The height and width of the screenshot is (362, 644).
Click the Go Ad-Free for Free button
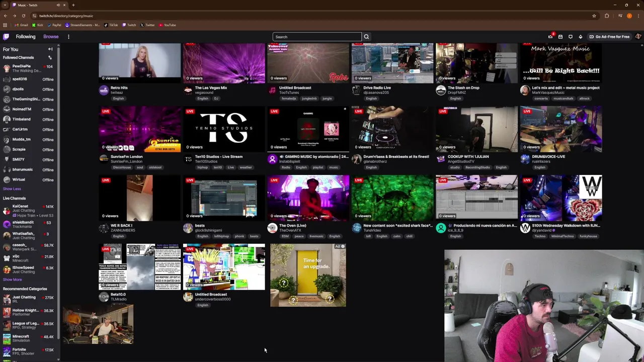[x=609, y=37]
